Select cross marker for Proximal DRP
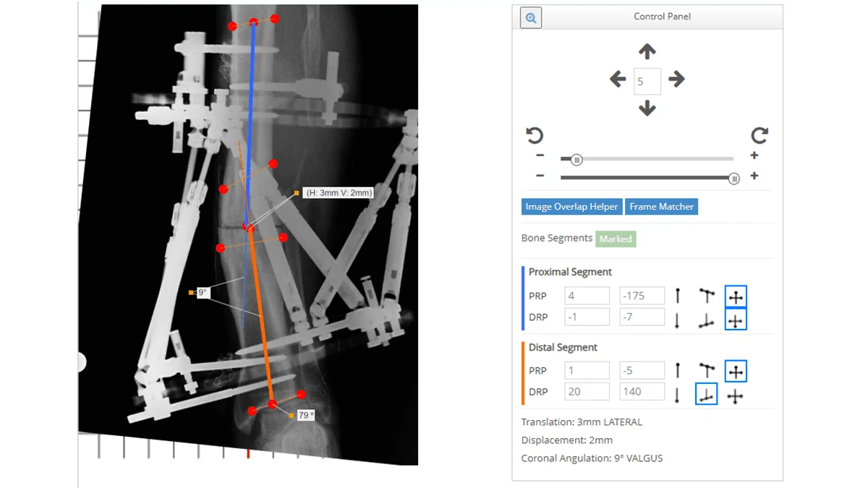 (x=736, y=319)
